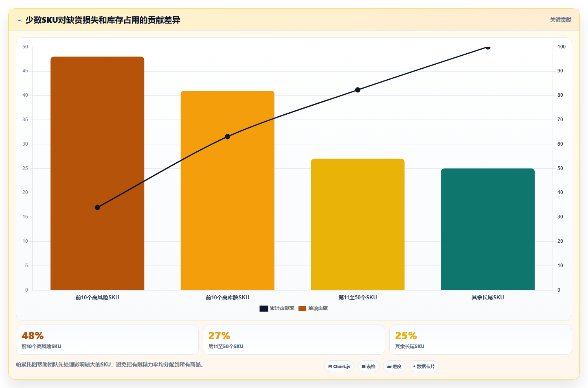Select the yellow 第11至50个SKU bar
The height and width of the screenshot is (388, 588).
358,225
